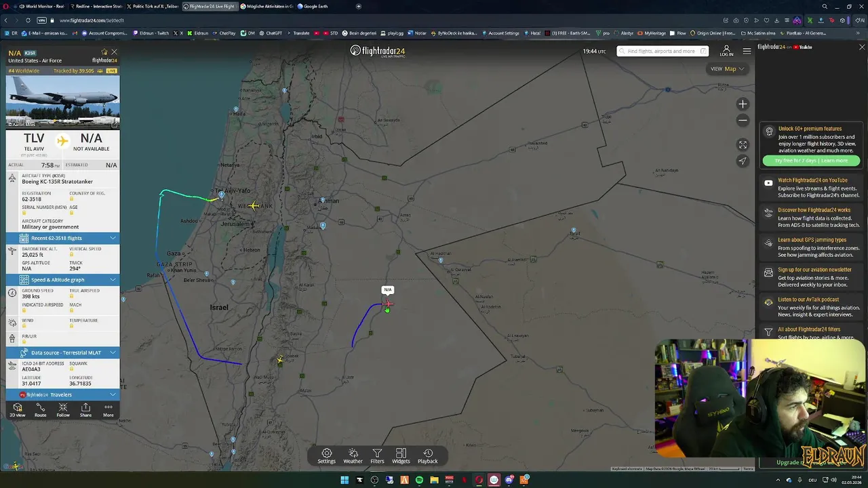The image size is (868, 488).
Task: Open the hamburger main menu
Action: (747, 51)
